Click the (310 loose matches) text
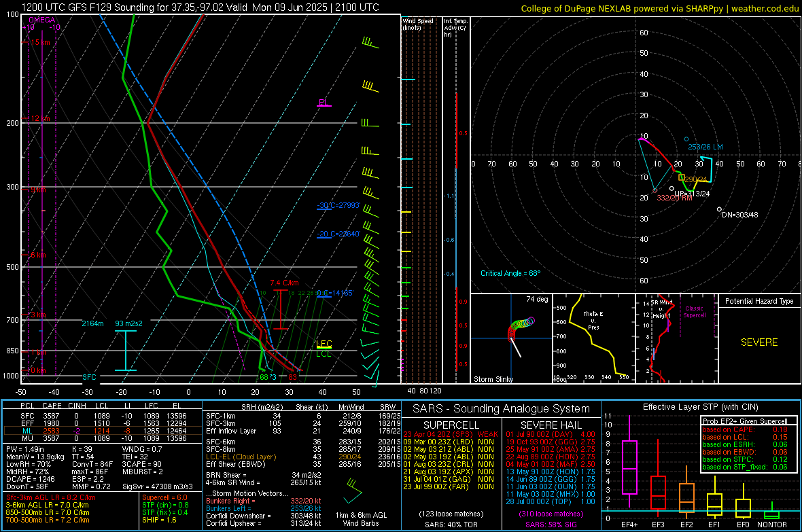This screenshot has width=802, height=532. tap(551, 514)
